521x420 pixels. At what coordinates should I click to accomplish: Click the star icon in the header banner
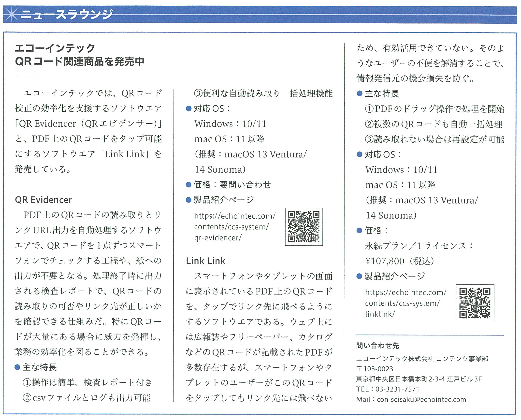click(11, 14)
